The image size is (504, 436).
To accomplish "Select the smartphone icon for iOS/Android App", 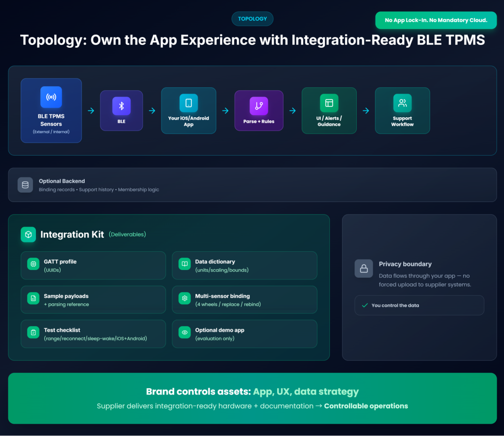I will tap(189, 103).
